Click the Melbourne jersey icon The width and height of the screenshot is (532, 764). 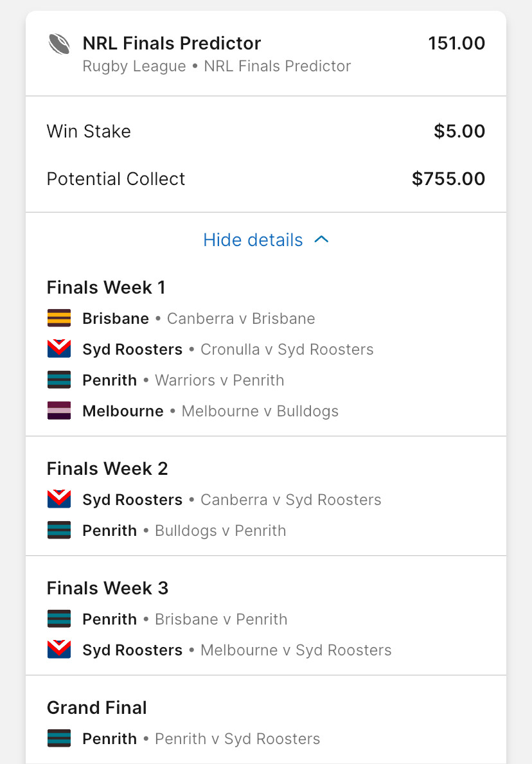coord(59,411)
